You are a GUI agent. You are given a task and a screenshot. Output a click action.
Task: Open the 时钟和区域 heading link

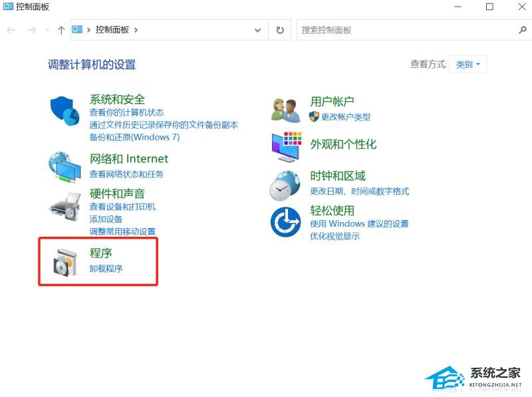[338, 176]
